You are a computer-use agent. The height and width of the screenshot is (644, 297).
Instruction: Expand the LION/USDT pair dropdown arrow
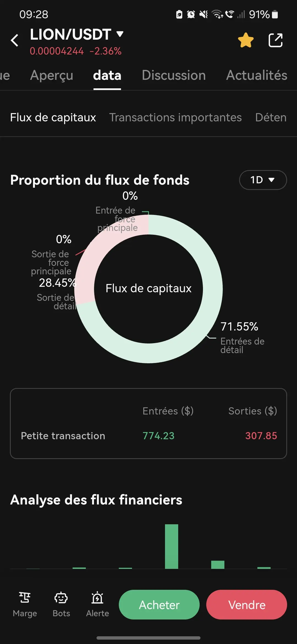click(x=120, y=34)
